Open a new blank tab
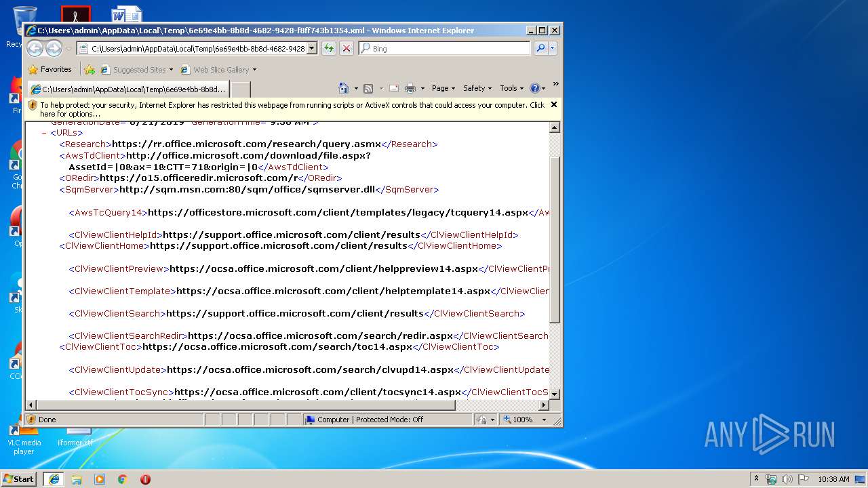This screenshot has height=488, width=868. pyautogui.click(x=241, y=89)
